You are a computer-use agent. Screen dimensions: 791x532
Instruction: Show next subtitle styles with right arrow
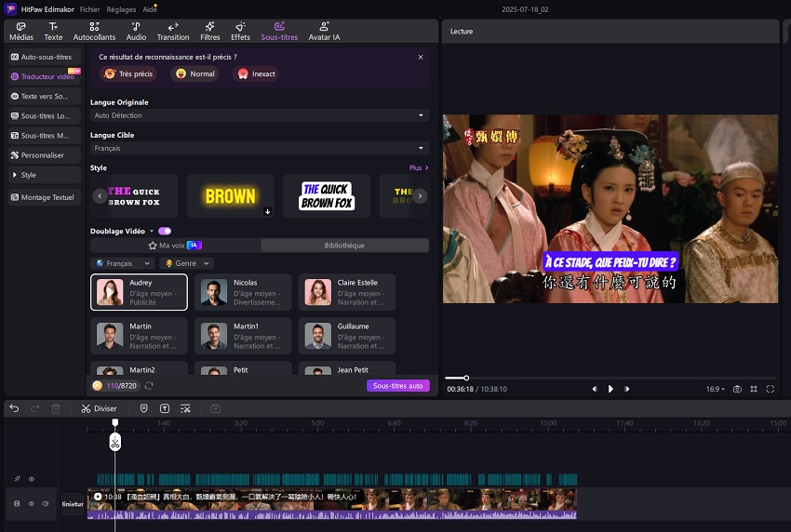pos(420,195)
